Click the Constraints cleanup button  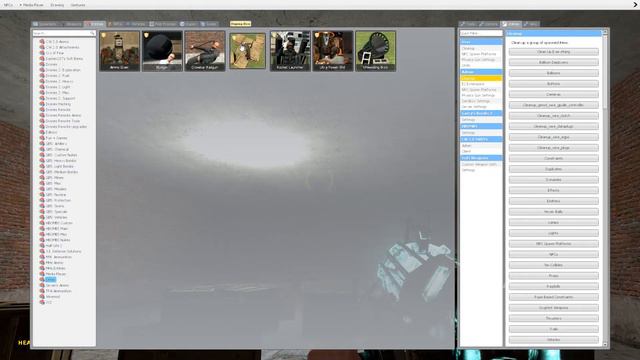click(553, 158)
